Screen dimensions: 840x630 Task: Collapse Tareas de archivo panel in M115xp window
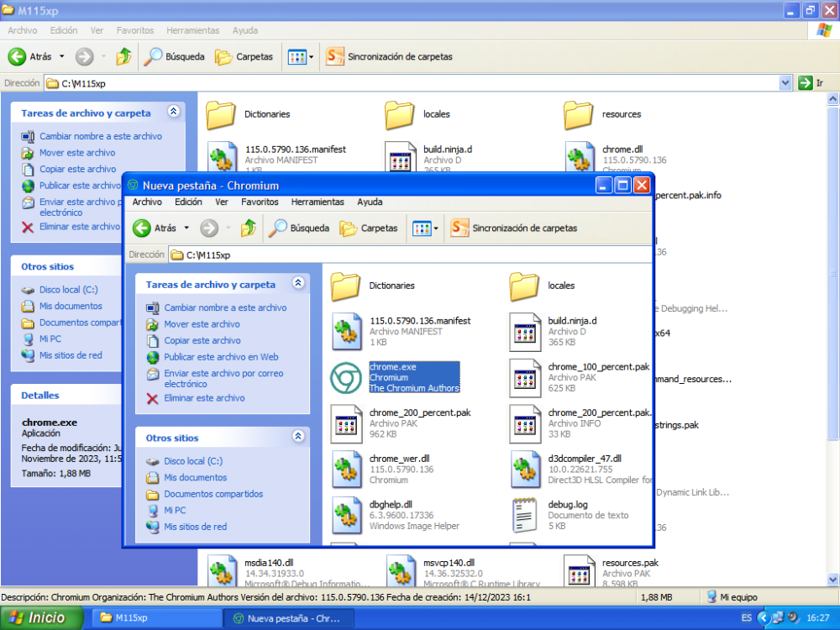click(x=173, y=112)
